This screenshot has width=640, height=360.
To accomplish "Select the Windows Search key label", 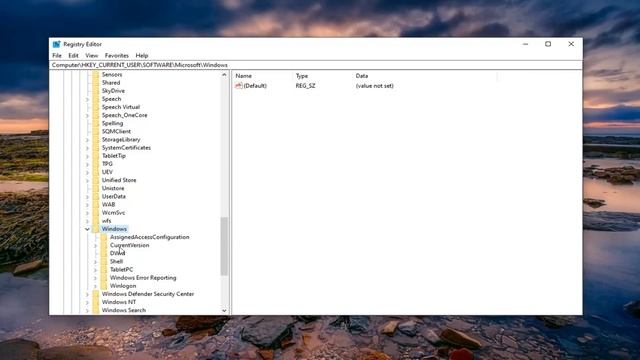I will (x=124, y=310).
